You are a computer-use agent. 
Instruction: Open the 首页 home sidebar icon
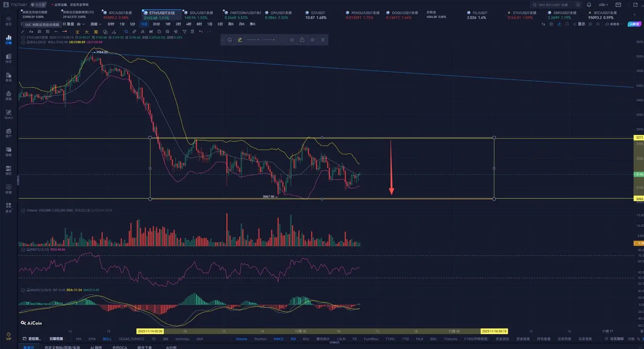tap(8, 21)
